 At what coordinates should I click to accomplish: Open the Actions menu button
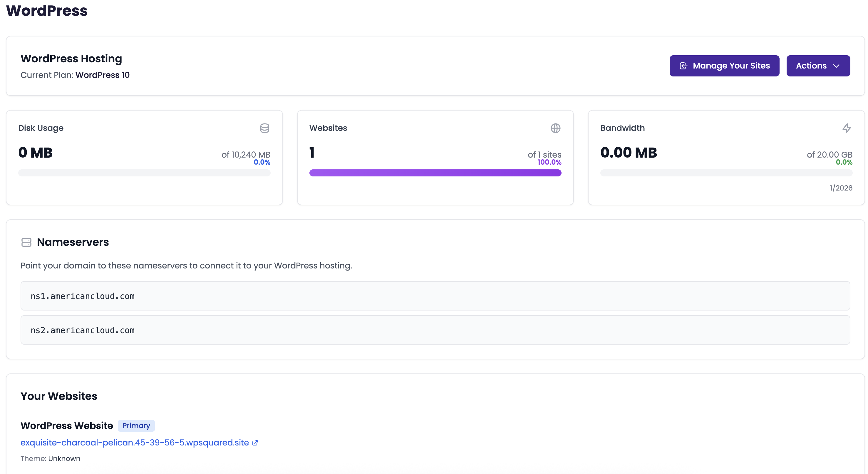[x=817, y=66]
